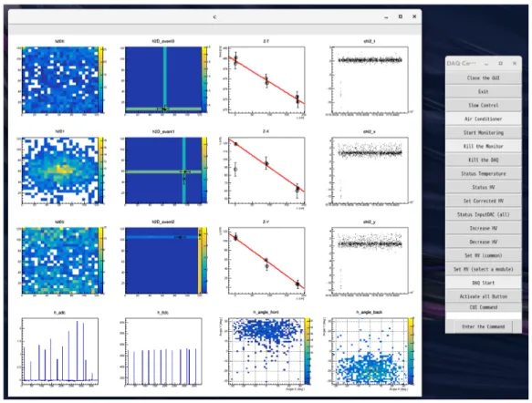Click the Status HV button
This screenshot has height=403, width=532.
483,187
